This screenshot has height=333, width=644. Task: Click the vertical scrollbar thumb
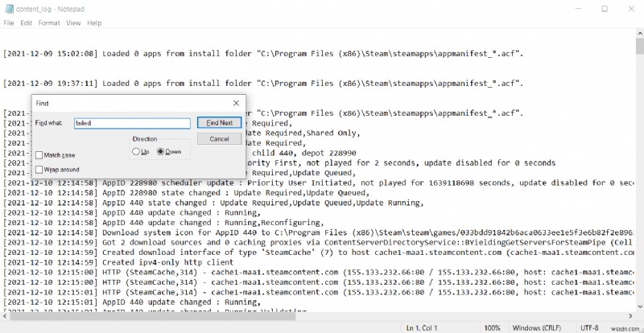pyautogui.click(x=639, y=47)
